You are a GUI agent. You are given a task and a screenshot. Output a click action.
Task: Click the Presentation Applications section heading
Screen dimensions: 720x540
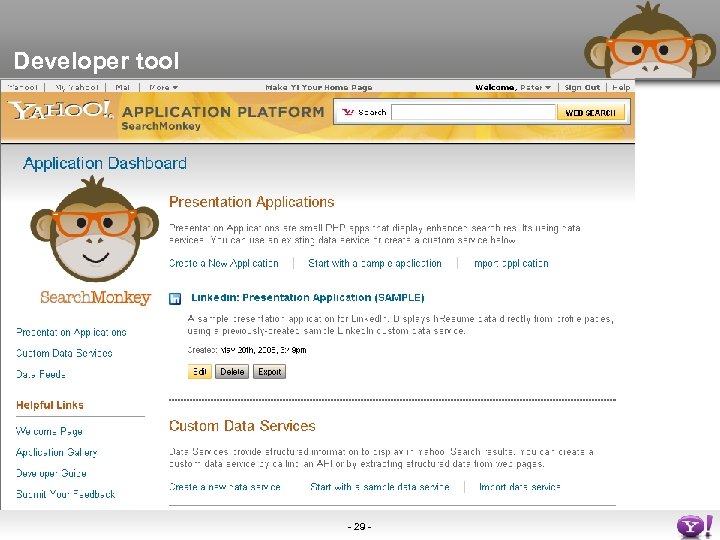[252, 202]
